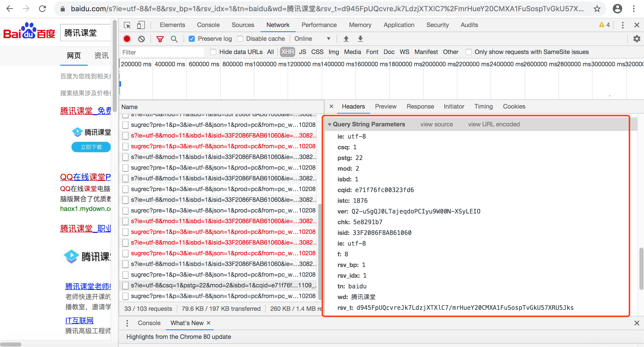
Task: Open network search magnifier
Action: point(174,39)
